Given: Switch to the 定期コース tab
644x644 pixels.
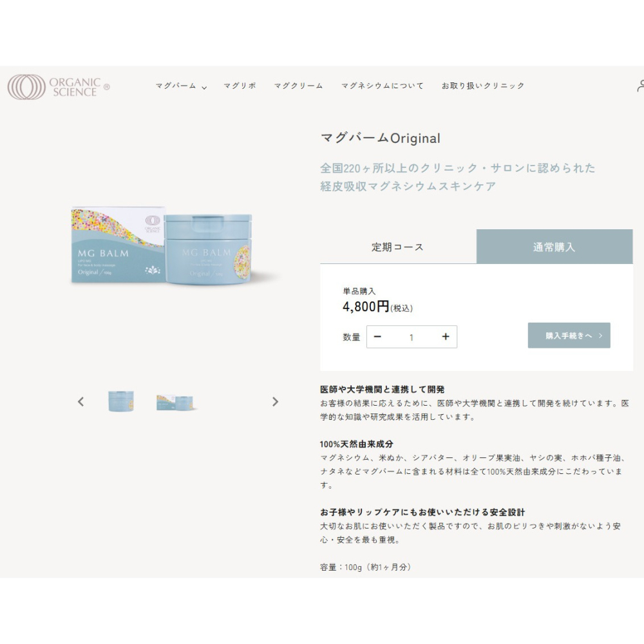Looking at the screenshot, I should (x=397, y=247).
